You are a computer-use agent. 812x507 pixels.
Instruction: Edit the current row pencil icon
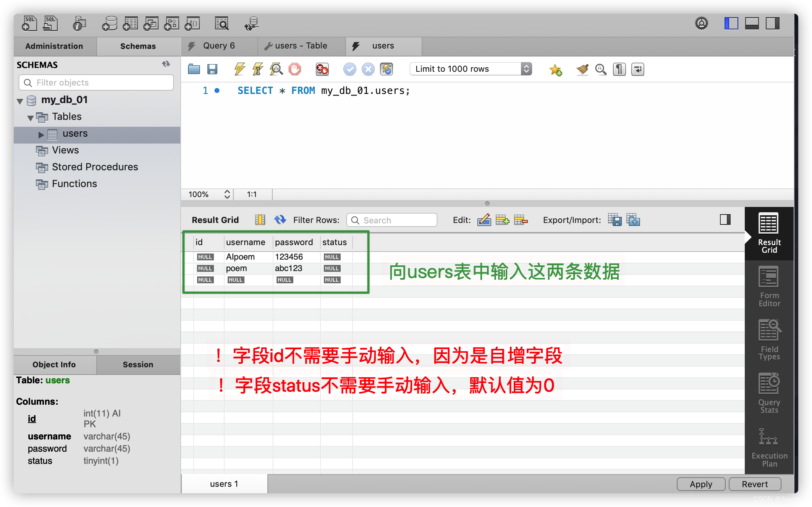484,220
